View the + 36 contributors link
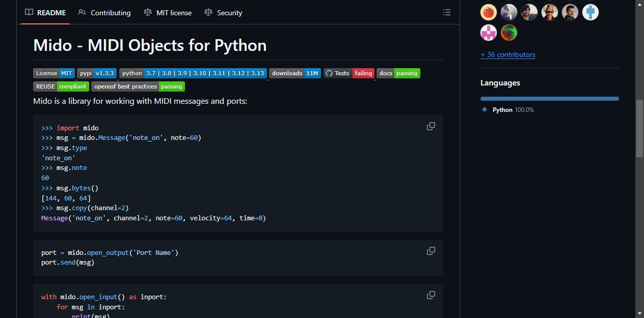644x318 pixels. [x=508, y=54]
